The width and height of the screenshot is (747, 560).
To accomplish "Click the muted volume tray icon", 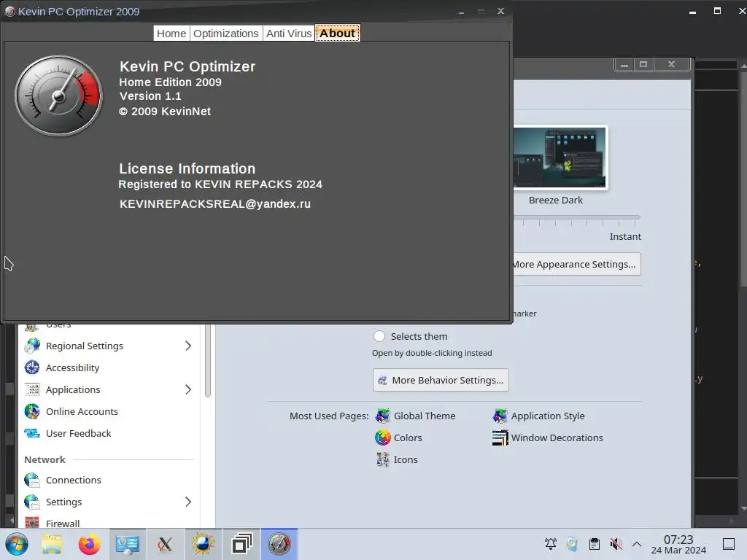I will [x=616, y=544].
